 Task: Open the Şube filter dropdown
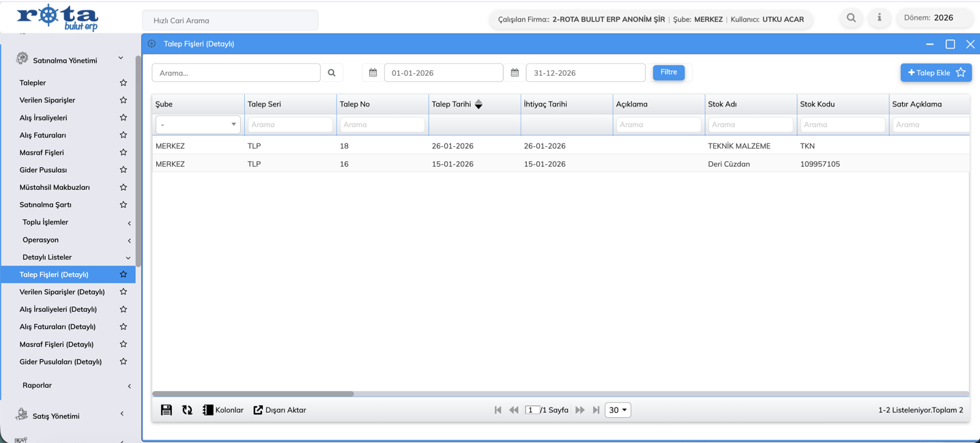[197, 125]
